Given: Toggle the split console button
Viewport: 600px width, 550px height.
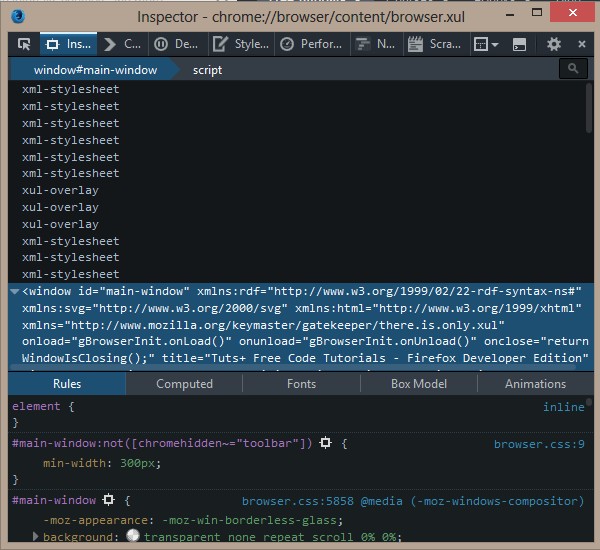Looking at the screenshot, I should 519,44.
